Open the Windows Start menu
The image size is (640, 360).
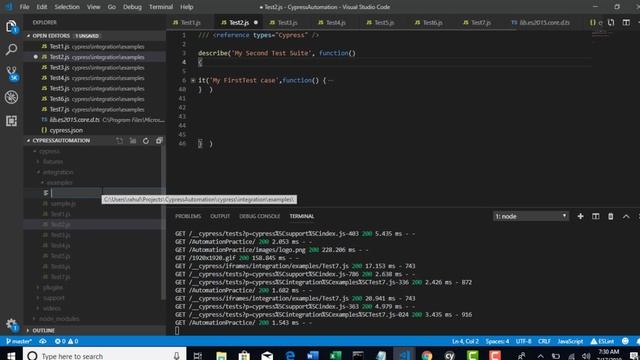pos(11,355)
